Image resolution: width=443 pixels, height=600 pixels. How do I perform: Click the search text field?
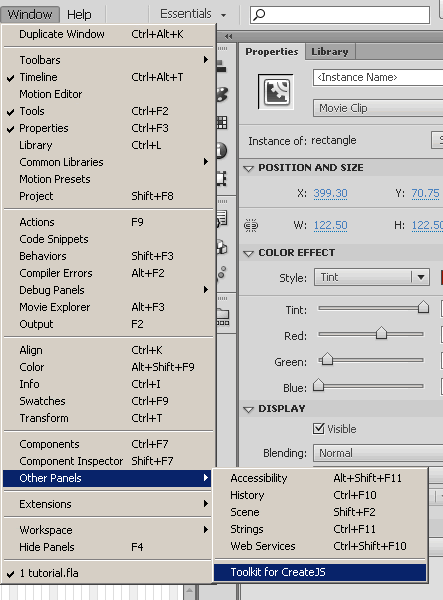[x=340, y=15]
